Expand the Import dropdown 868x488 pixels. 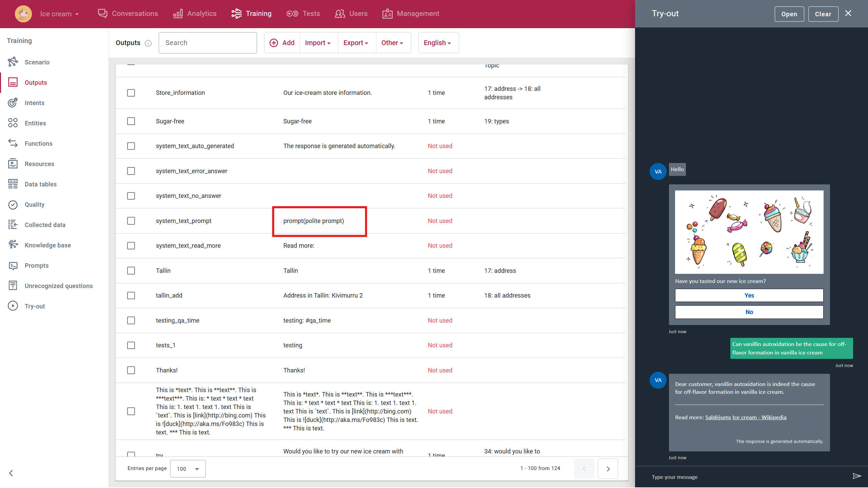pos(318,43)
